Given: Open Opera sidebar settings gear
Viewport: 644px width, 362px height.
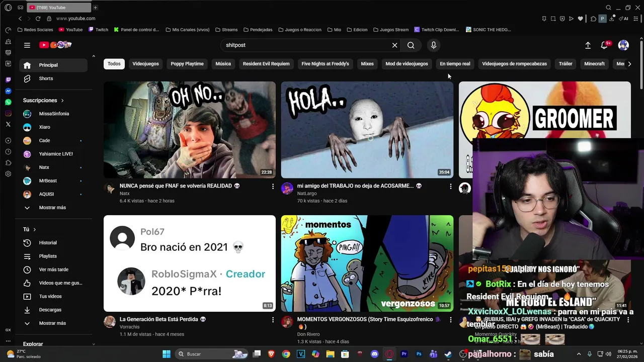Looking at the screenshot, I should click(x=8, y=174).
